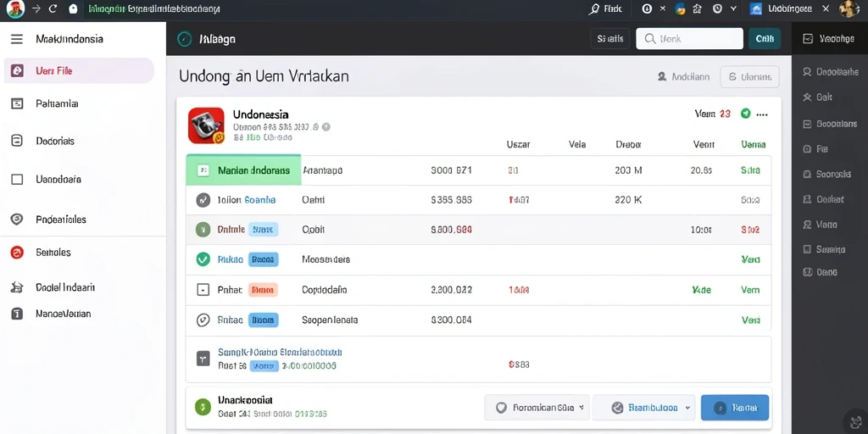Select Uem File in sidebar
Viewport: 868px width, 434px height.
pyautogui.click(x=79, y=71)
